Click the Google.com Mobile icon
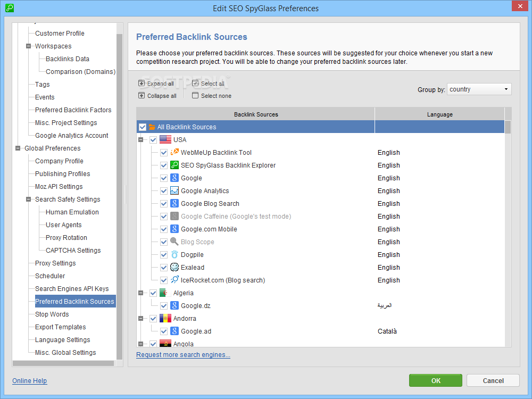The image size is (532, 399). (x=174, y=229)
